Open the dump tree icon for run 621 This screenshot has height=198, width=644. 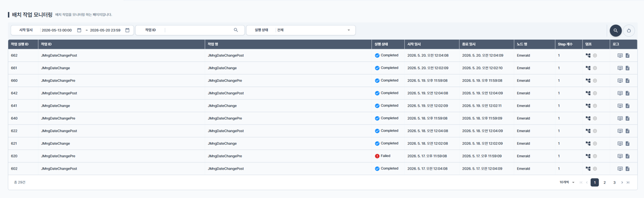tap(588, 144)
